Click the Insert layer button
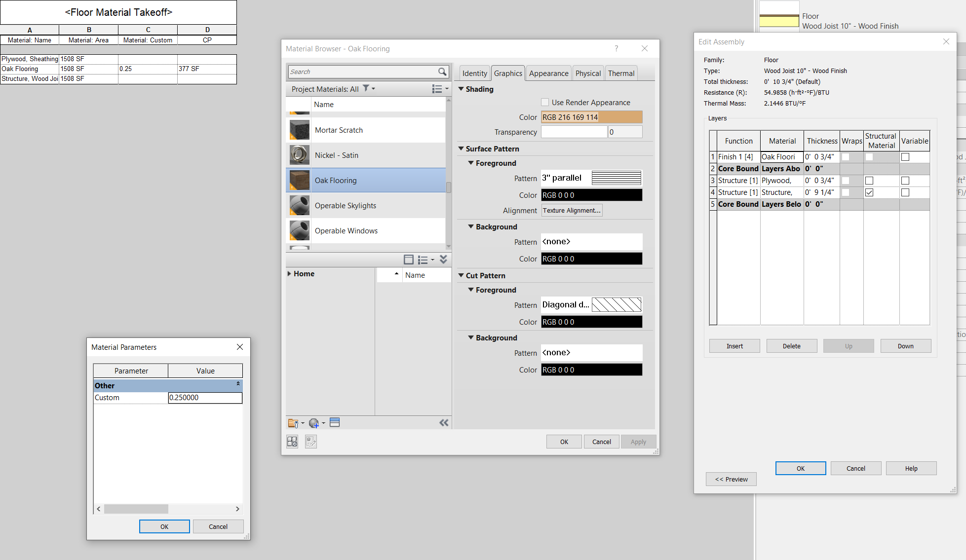Image resolution: width=966 pixels, height=560 pixels. click(734, 346)
